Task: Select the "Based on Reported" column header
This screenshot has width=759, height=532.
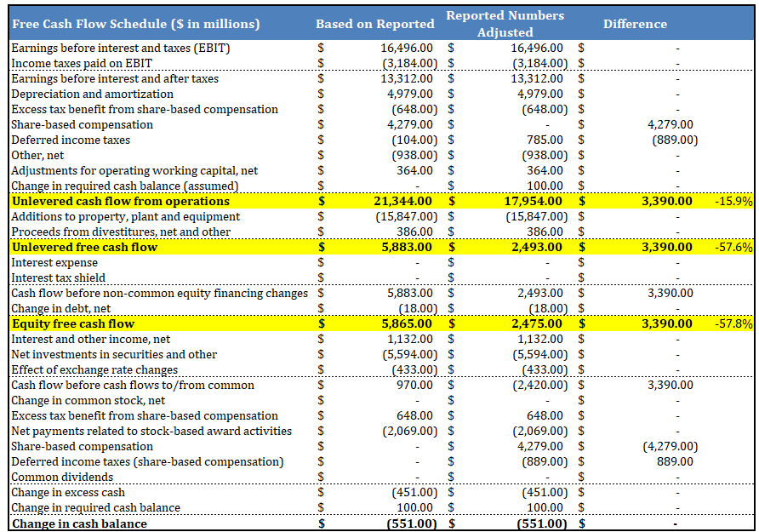Action: tap(375, 24)
